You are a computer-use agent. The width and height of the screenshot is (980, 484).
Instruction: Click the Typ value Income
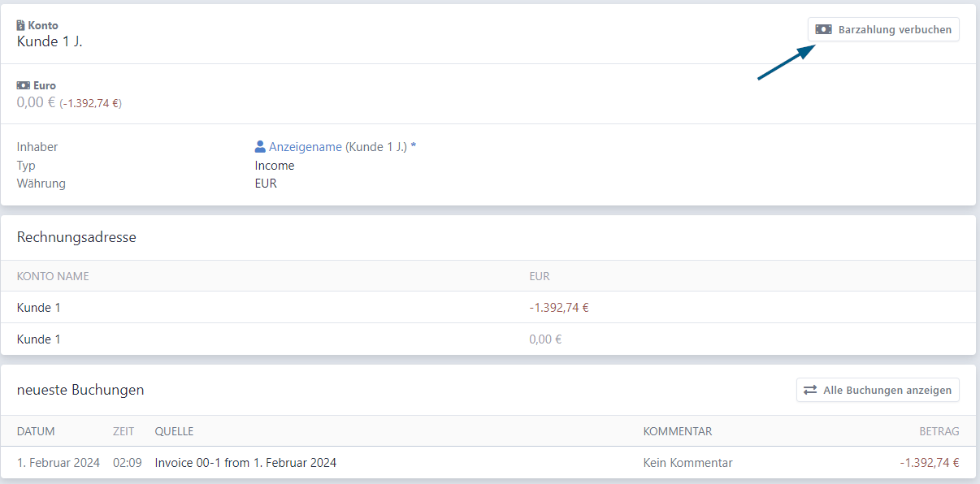275,166
